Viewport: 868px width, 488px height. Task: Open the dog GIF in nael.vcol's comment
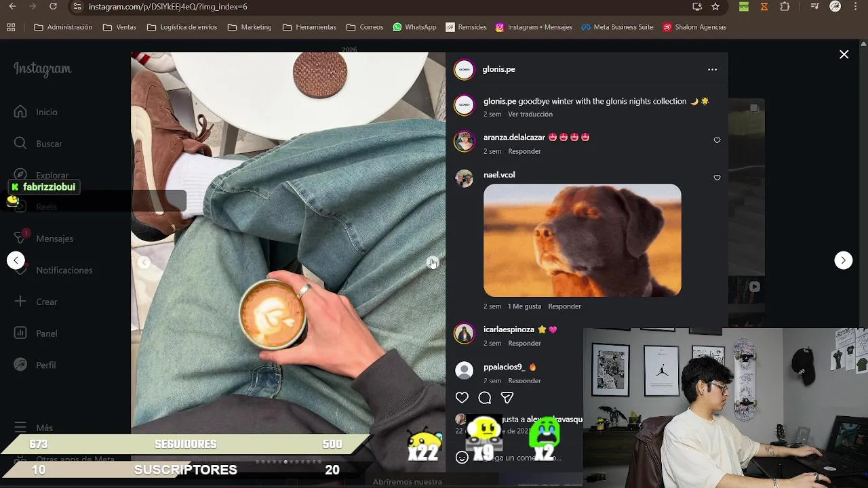tap(583, 240)
